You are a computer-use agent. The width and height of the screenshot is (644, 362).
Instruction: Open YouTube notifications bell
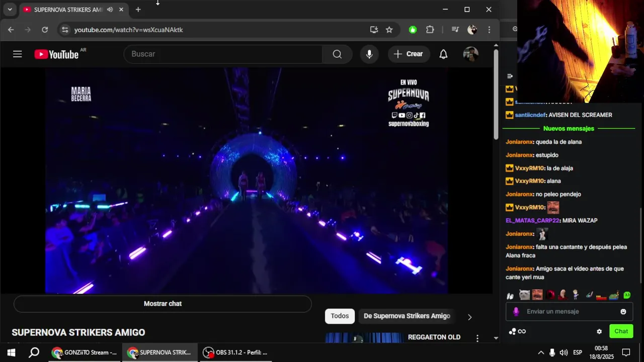tap(443, 54)
